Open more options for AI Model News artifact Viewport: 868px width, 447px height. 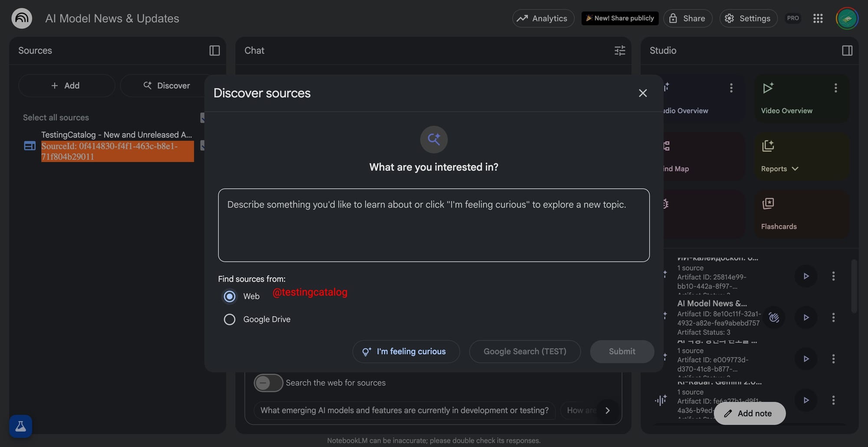point(833,318)
